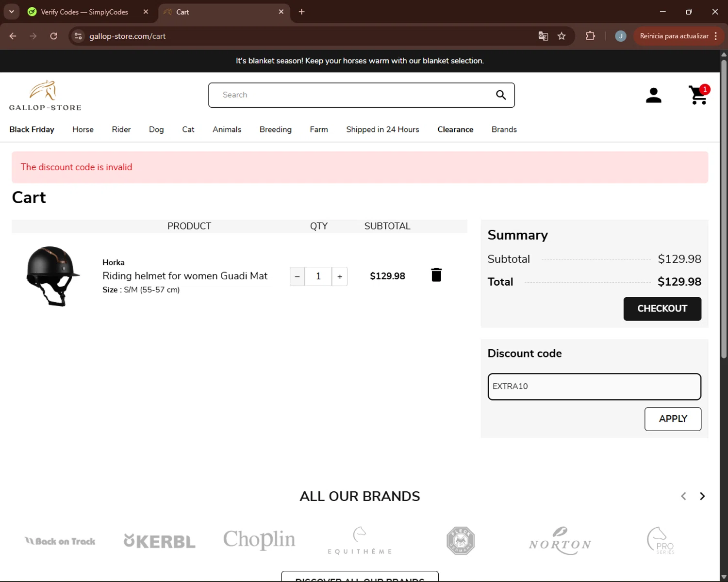Delete the Horka helmet with the trash icon

point(436,275)
